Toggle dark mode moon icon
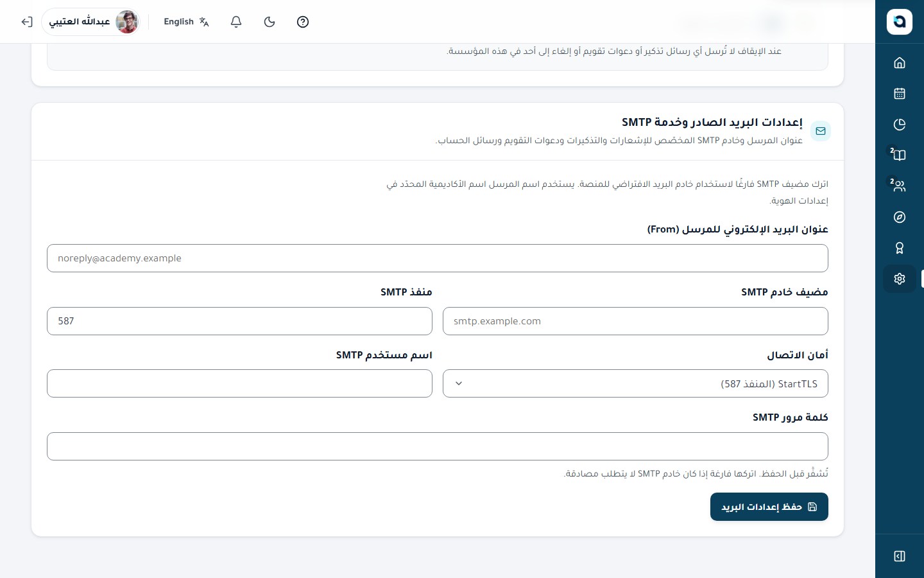 click(x=269, y=22)
